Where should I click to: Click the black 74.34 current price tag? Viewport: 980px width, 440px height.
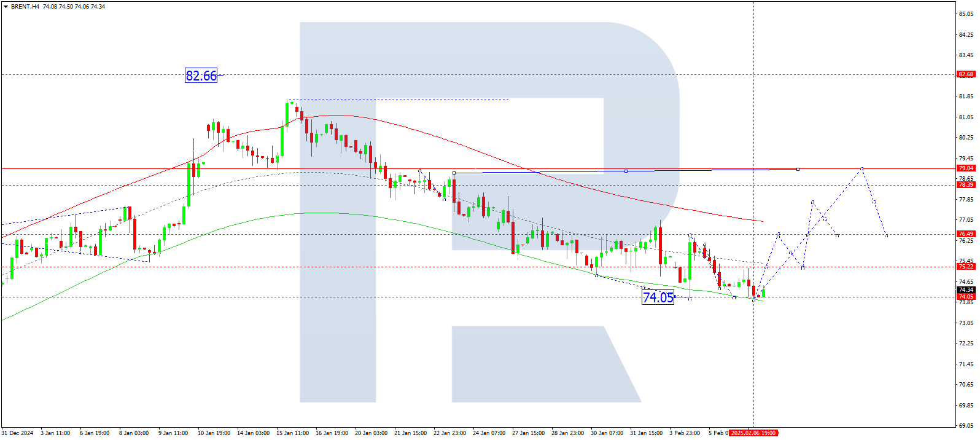pyautogui.click(x=966, y=290)
